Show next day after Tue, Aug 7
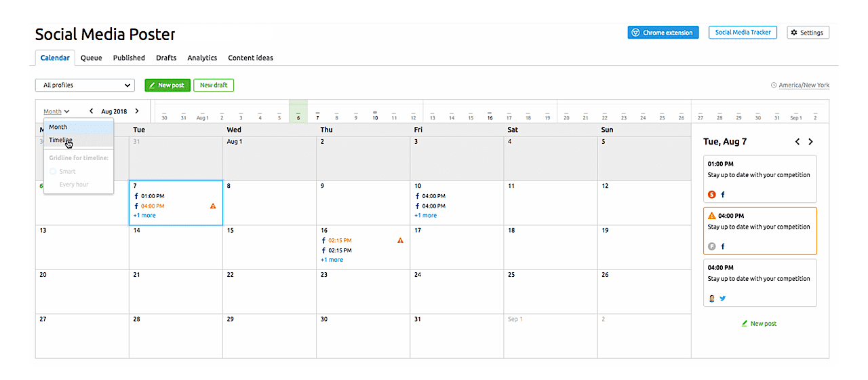Screen dimensions: 868x380 pyautogui.click(x=810, y=142)
